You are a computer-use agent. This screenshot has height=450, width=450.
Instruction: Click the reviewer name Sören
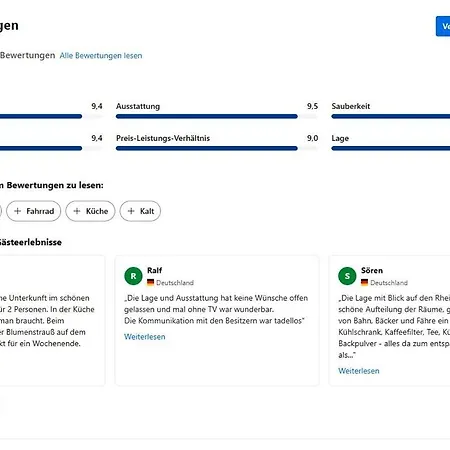coord(372,270)
